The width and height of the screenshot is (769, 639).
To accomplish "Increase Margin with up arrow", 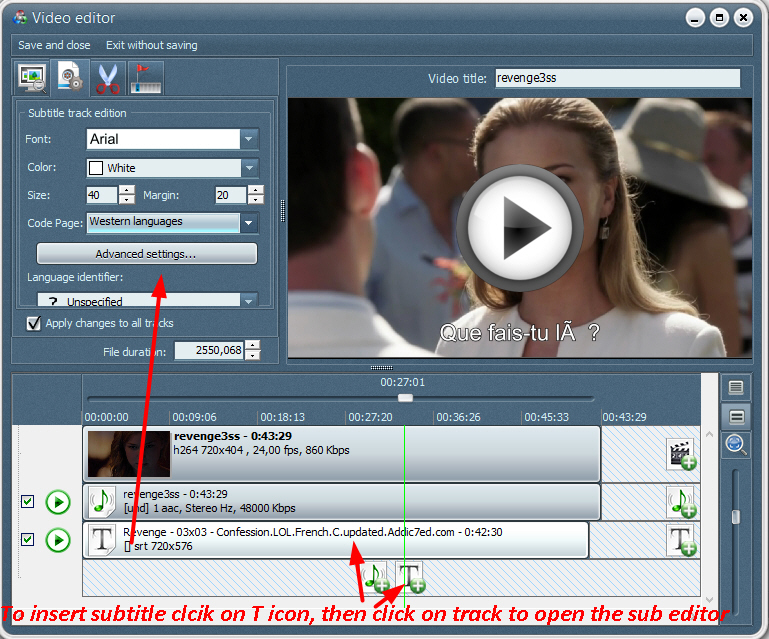I will tap(256, 190).
